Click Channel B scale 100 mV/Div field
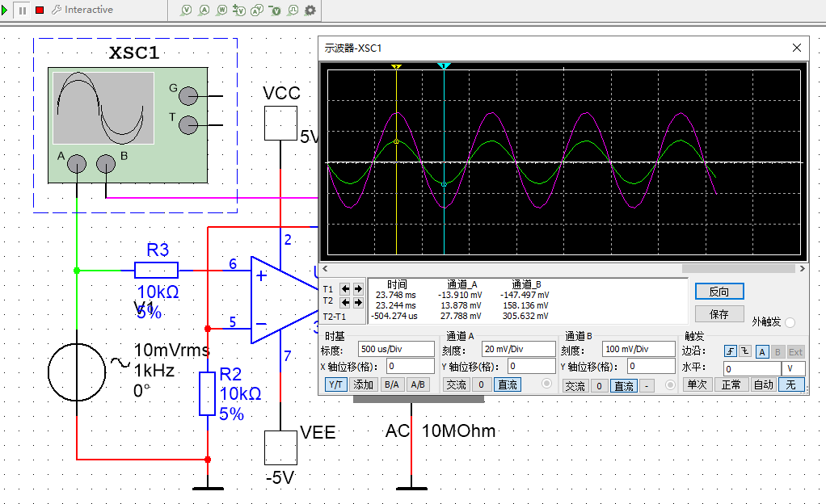Image resolution: width=826 pixels, height=504 pixels. (x=638, y=349)
